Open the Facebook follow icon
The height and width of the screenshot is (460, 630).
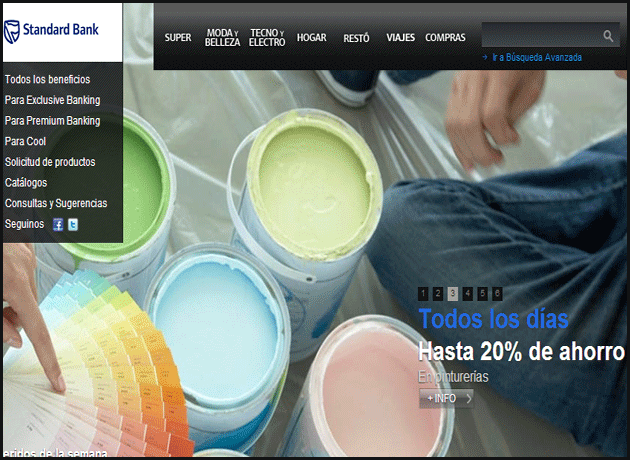58,225
